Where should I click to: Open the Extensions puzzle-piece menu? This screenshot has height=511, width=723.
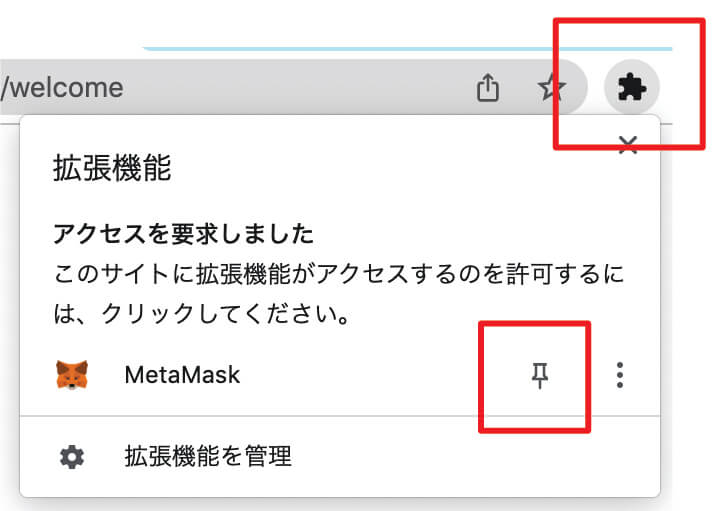coord(632,87)
